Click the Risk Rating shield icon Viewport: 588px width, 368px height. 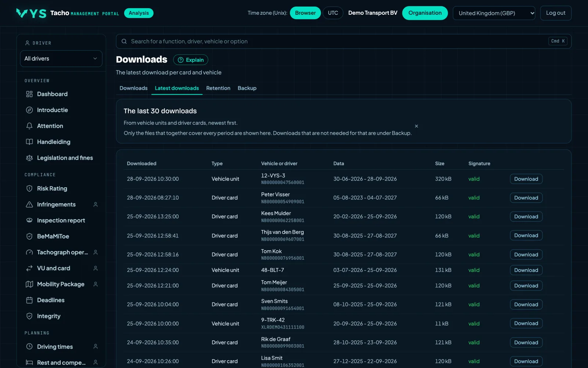coord(29,188)
